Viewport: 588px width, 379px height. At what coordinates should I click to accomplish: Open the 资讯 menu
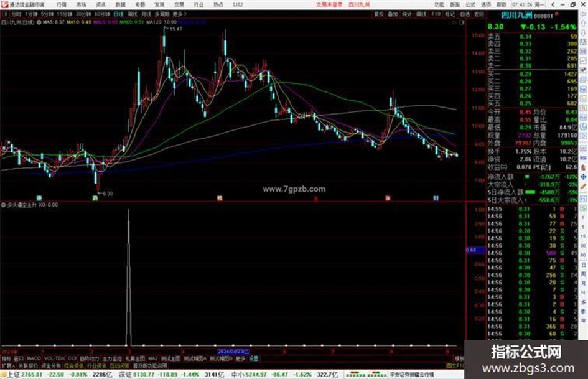(101, 4)
